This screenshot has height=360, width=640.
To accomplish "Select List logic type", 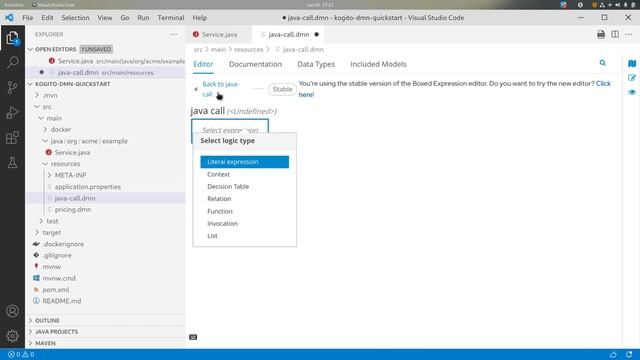I will [244, 236].
